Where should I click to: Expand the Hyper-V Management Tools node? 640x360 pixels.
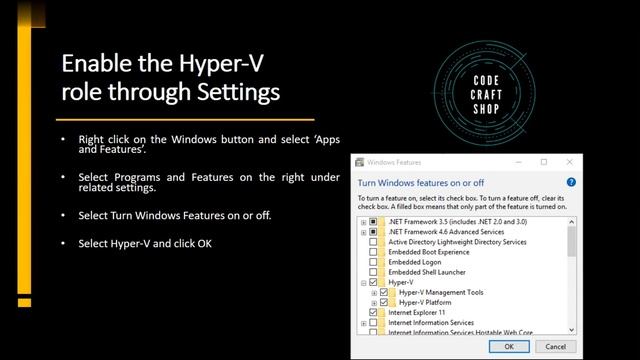point(374,293)
